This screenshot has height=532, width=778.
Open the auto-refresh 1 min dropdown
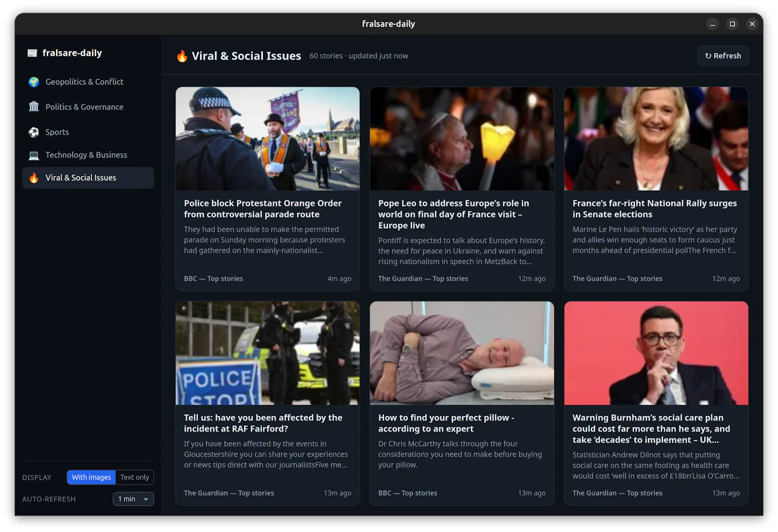(133, 499)
